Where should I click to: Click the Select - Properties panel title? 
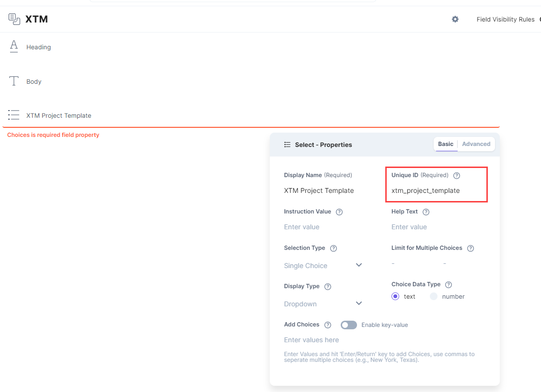point(323,145)
